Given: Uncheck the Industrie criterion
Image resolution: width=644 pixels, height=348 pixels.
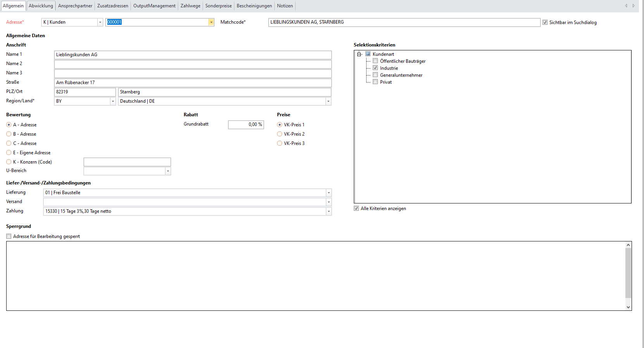Looking at the screenshot, I should point(375,68).
